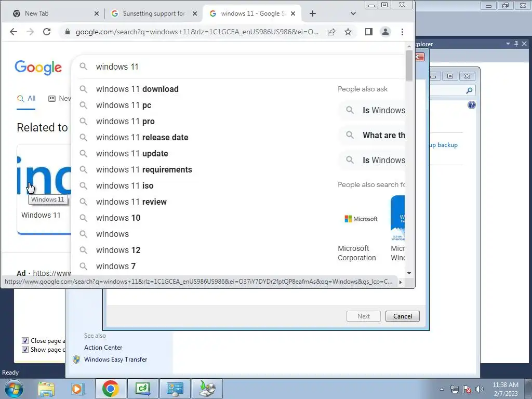The image size is (532, 399).
Task: Open Windows Start orb
Action: [x=14, y=389]
